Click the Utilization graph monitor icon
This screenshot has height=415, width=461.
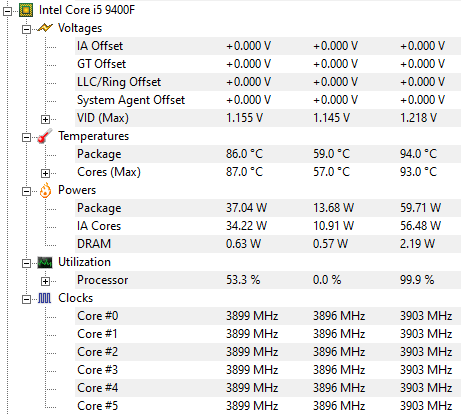pos(45,262)
